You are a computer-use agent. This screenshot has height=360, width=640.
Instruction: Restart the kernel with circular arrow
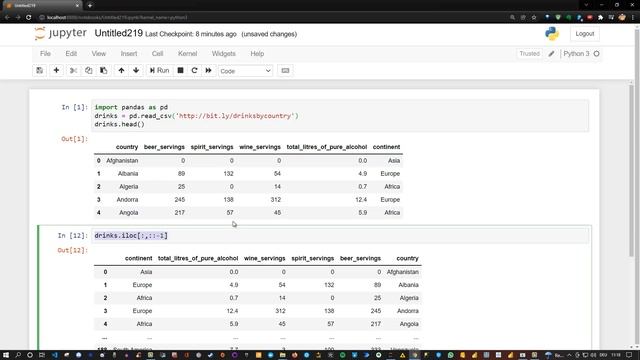click(194, 71)
